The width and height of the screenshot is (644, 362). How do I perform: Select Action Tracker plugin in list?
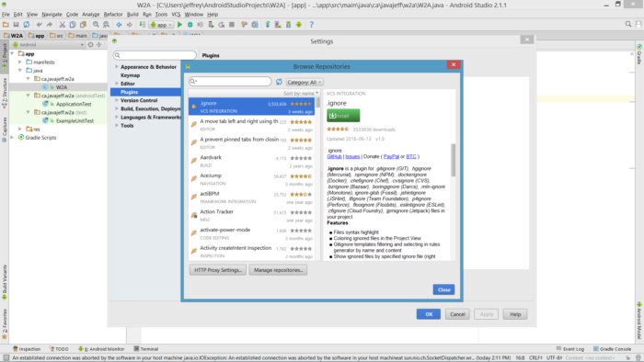[252, 215]
